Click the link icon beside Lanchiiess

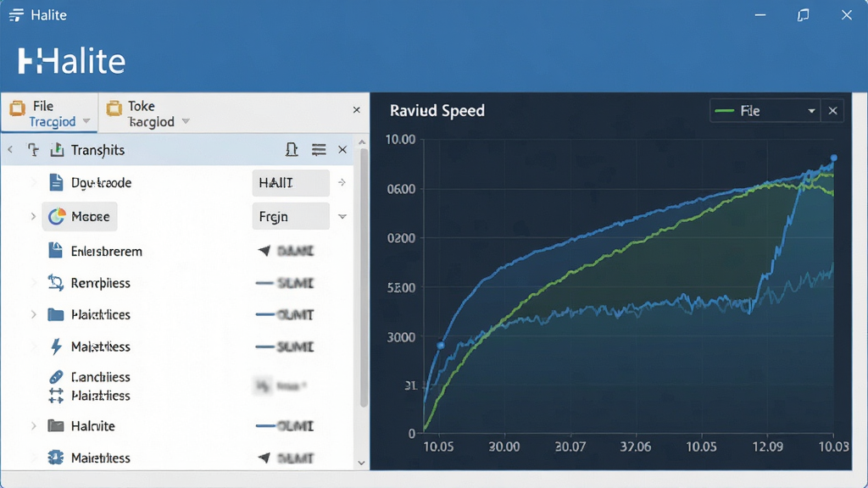pos(56,377)
